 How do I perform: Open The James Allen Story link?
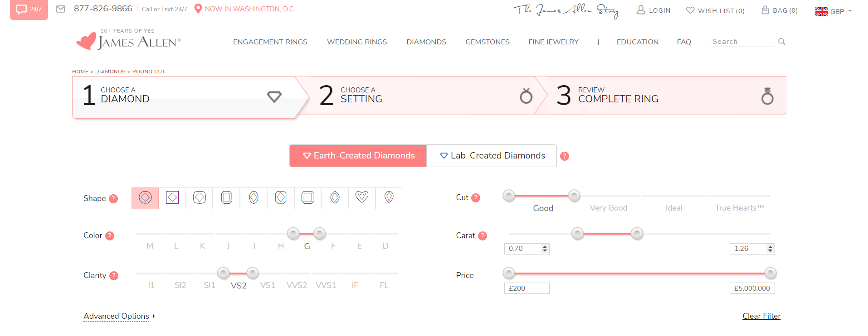[566, 10]
